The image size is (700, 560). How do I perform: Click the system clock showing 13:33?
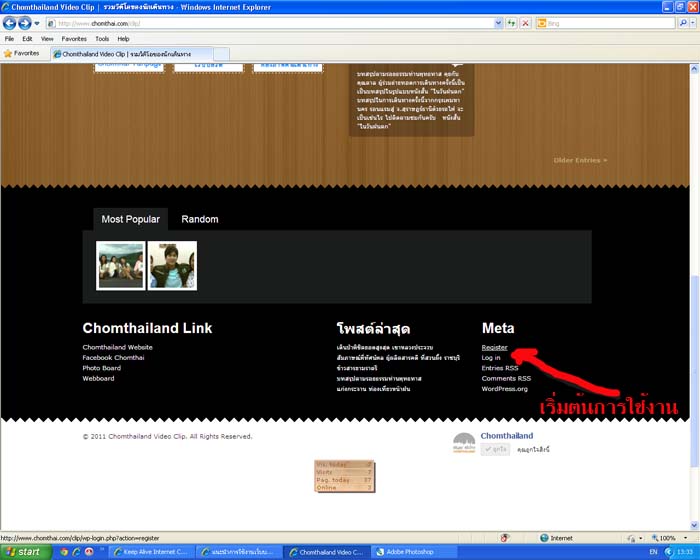(684, 552)
